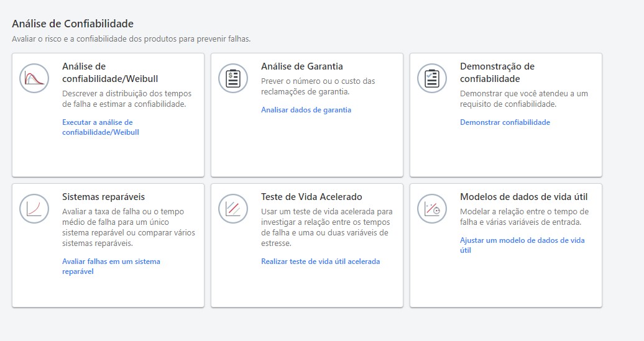644x341 pixels.
Task: Select the "Modelos de dados de vida útil" heading
Action: tap(523, 197)
